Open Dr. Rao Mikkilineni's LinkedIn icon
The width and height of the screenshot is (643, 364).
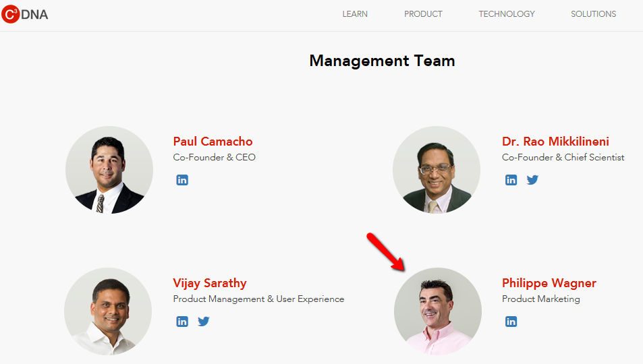tap(511, 180)
